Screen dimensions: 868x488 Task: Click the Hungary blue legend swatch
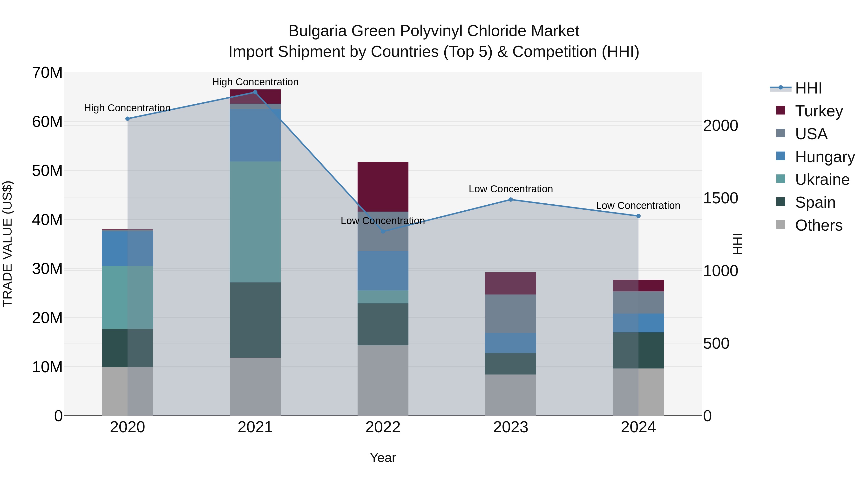(780, 156)
